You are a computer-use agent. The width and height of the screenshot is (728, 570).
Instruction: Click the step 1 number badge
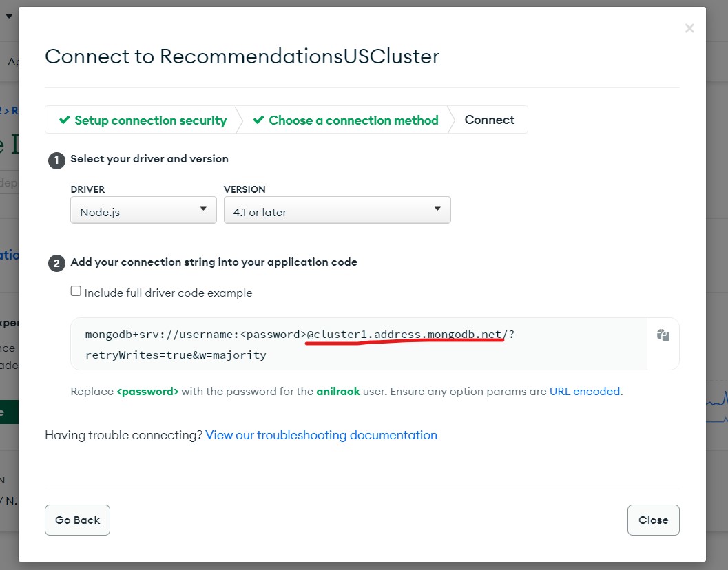click(x=56, y=160)
